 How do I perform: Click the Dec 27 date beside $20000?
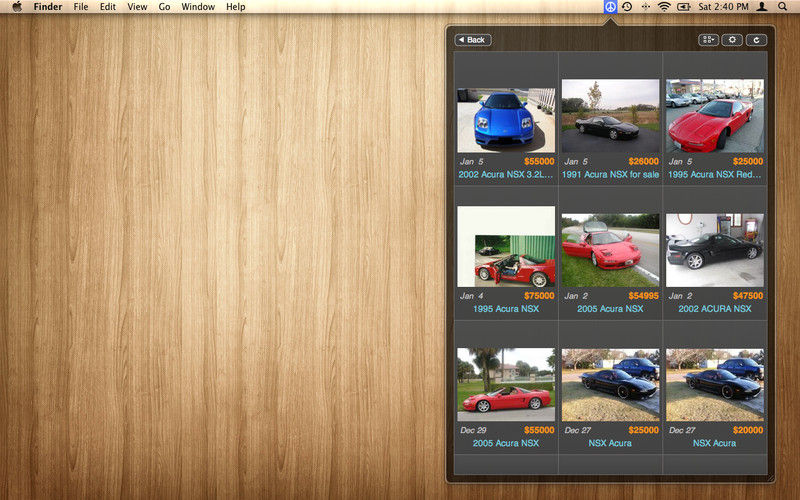click(682, 430)
